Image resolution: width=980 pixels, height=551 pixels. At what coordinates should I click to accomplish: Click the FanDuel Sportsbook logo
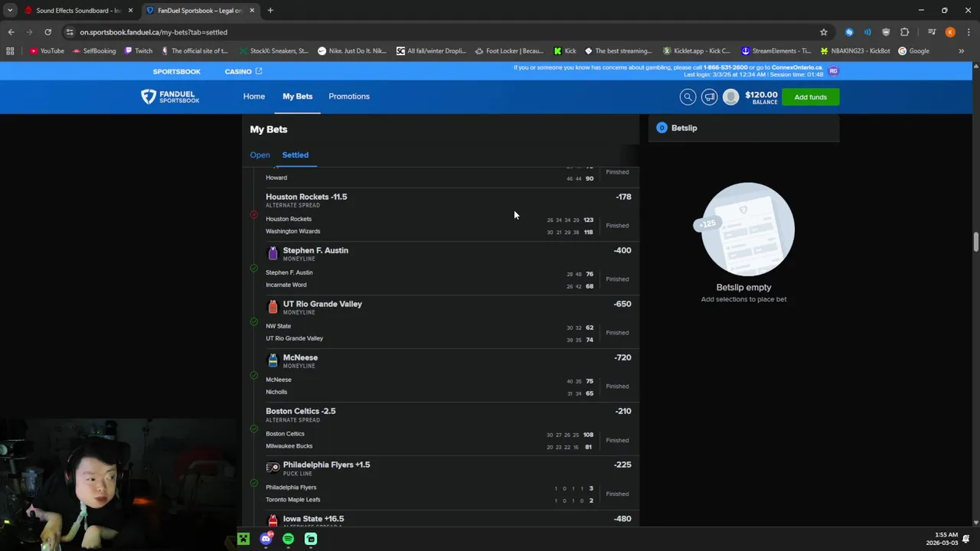170,96
